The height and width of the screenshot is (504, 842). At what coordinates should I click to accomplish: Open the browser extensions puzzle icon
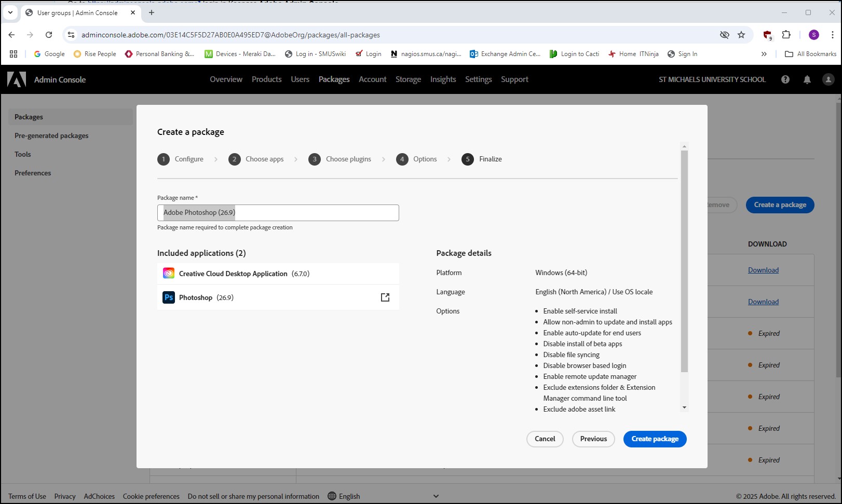pos(786,35)
